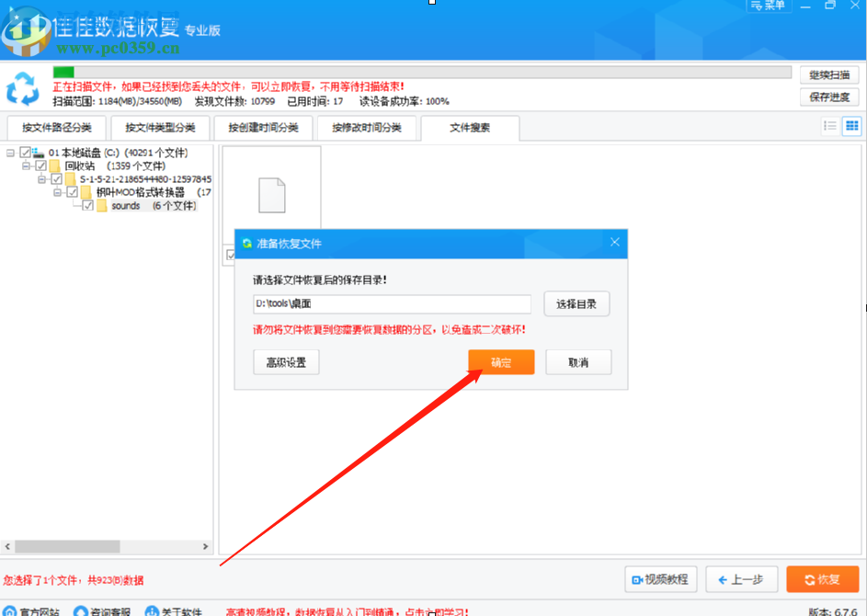Viewport: 867px width, 616px height.
Task: Click the 关于软件 info icon
Action: [152, 609]
